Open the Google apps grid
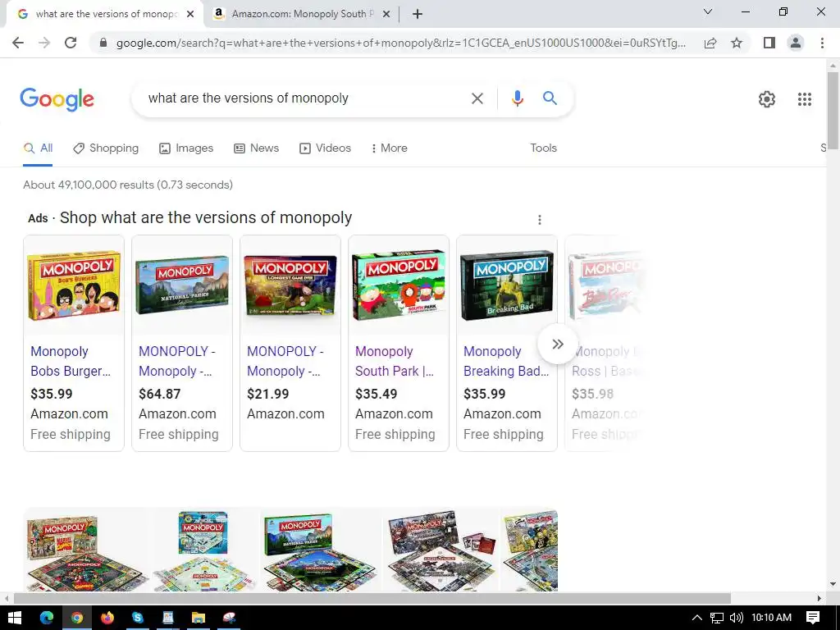 click(804, 99)
